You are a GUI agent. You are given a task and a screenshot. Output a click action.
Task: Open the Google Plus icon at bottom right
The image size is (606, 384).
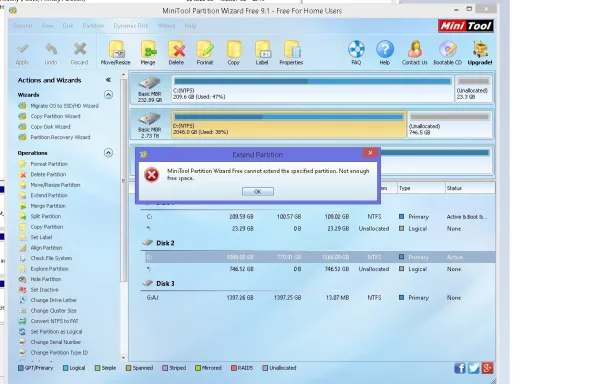coord(487,368)
